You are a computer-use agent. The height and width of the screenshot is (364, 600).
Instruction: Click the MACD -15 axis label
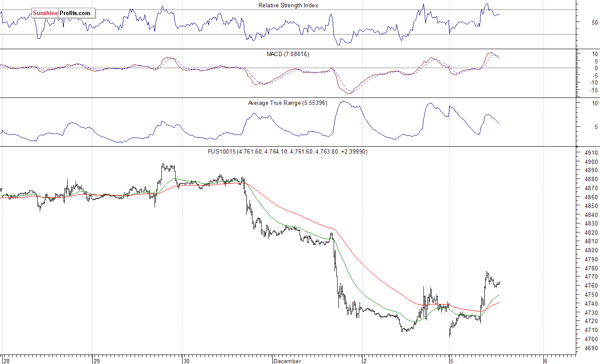coord(593,90)
